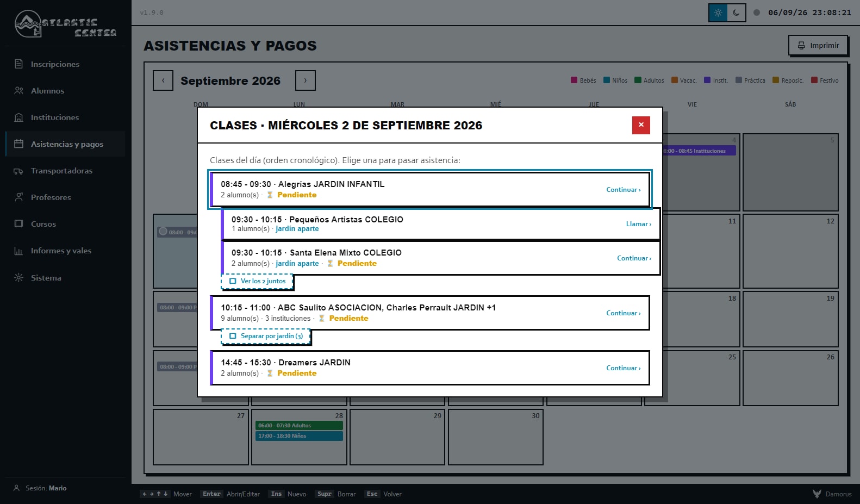This screenshot has height=504, width=860.
Task: Open the 08:00 - 08:45 Instituciones event
Action: click(x=699, y=151)
